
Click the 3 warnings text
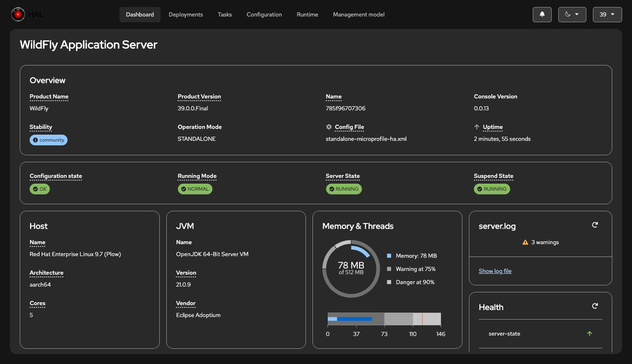pyautogui.click(x=545, y=242)
